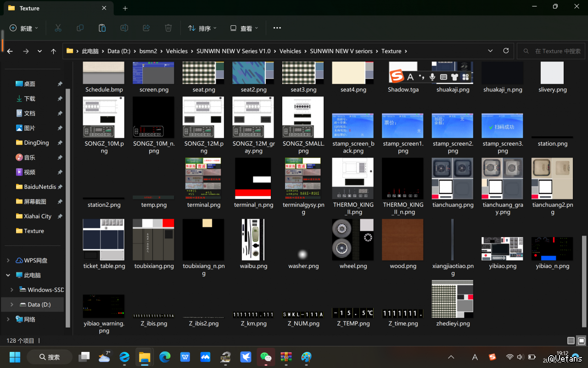Screen dimensions: 588x368
Task: Open the 新建 new item menu
Action: [x=24, y=28]
